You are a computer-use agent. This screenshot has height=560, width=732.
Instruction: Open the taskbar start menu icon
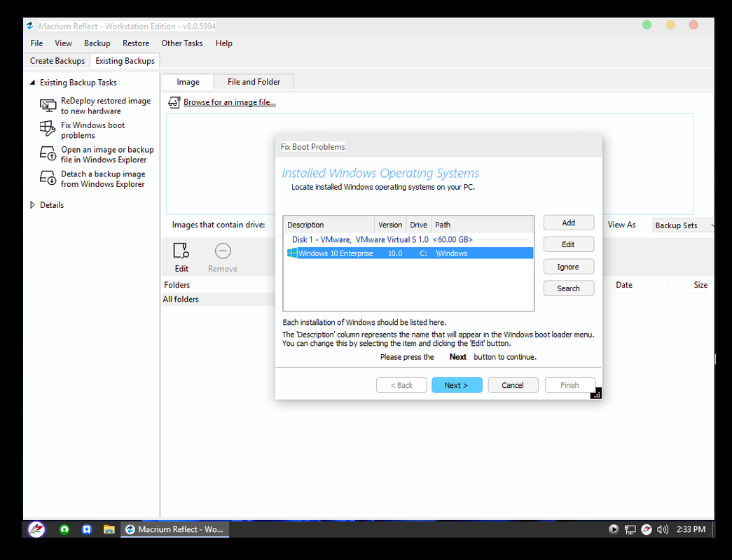click(x=36, y=529)
